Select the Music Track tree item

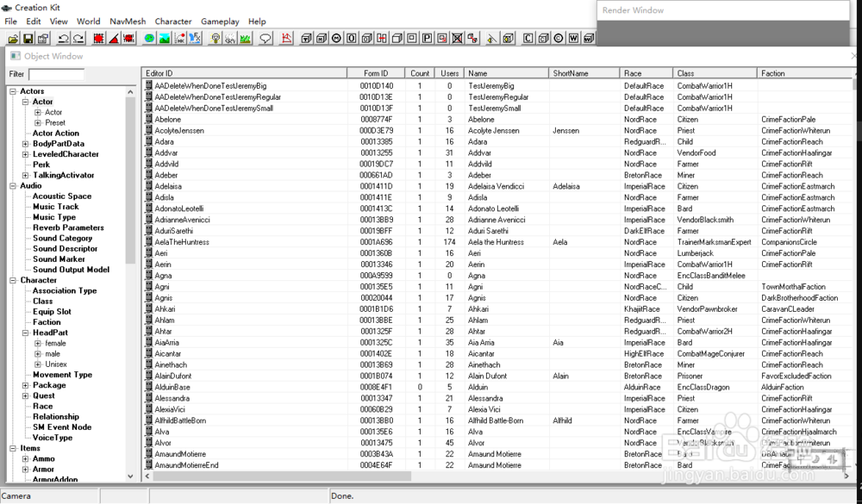[x=55, y=207]
